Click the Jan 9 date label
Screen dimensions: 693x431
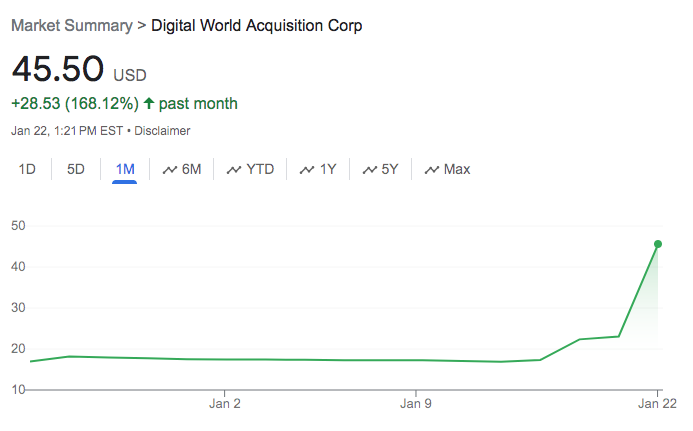pos(416,405)
